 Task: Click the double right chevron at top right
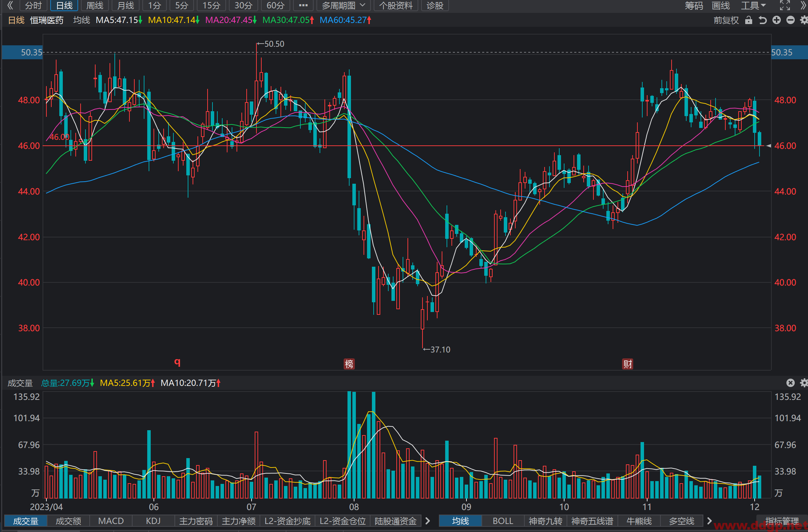tap(803, 5)
